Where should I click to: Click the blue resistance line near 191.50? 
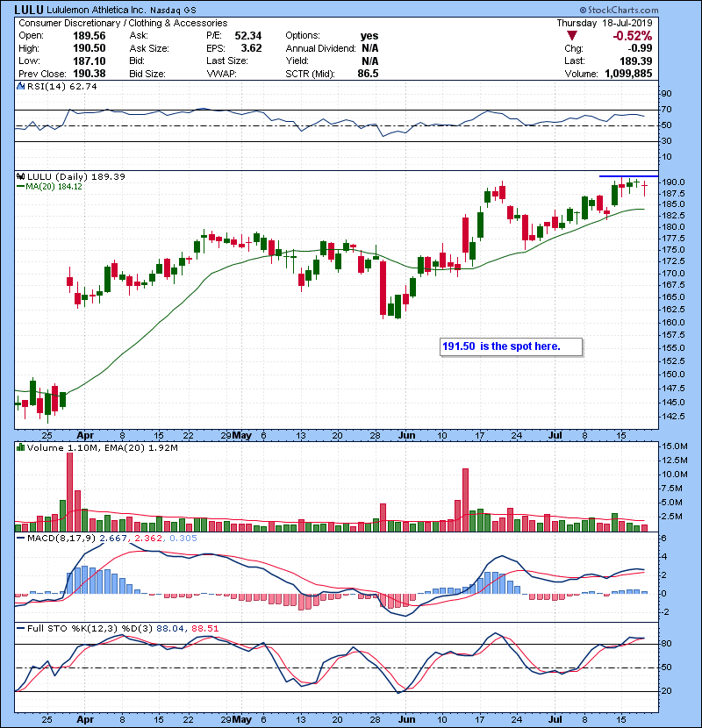pyautogui.click(x=628, y=176)
